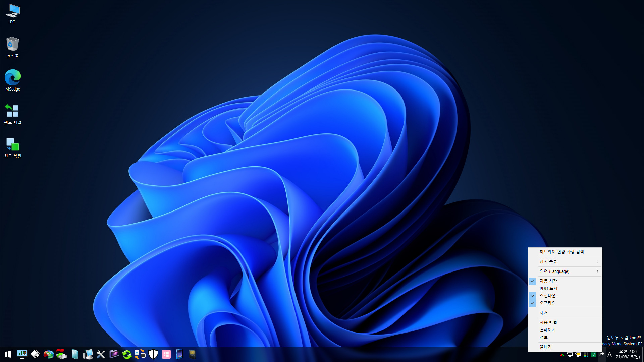Click the dotted grid meter tray icon

(586, 355)
